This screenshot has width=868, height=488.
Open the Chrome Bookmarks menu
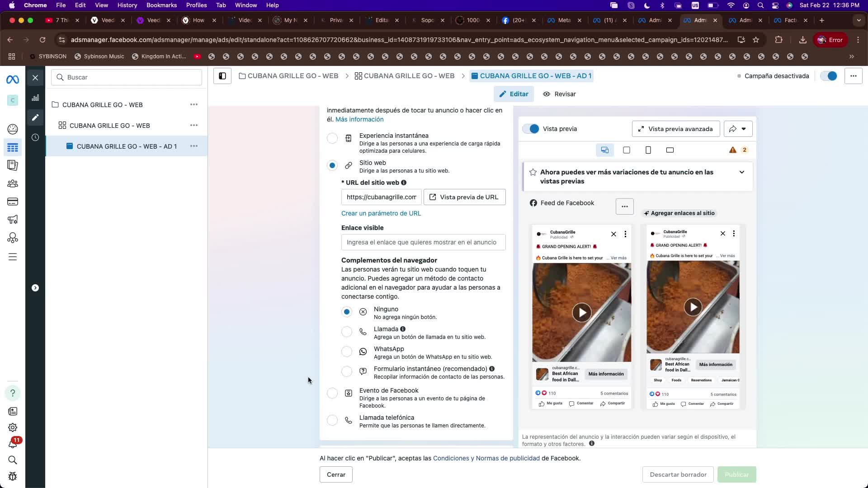(161, 5)
